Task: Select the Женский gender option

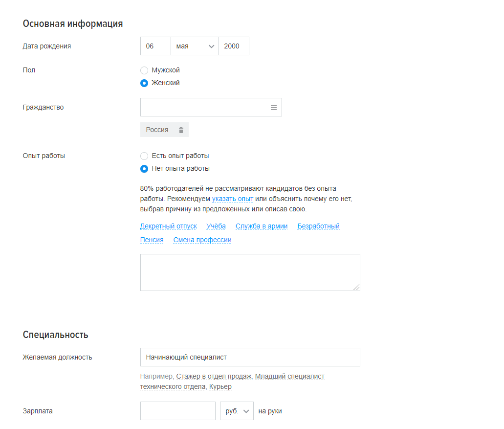Action: point(144,83)
